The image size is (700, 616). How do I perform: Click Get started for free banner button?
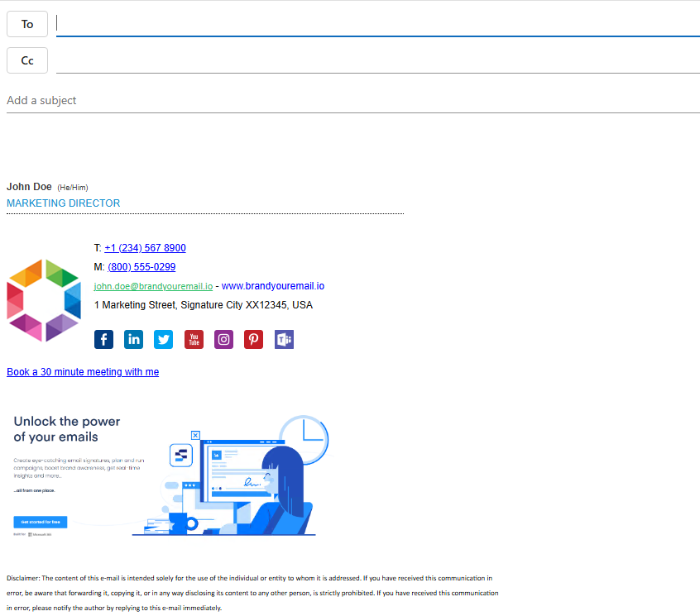(x=41, y=522)
